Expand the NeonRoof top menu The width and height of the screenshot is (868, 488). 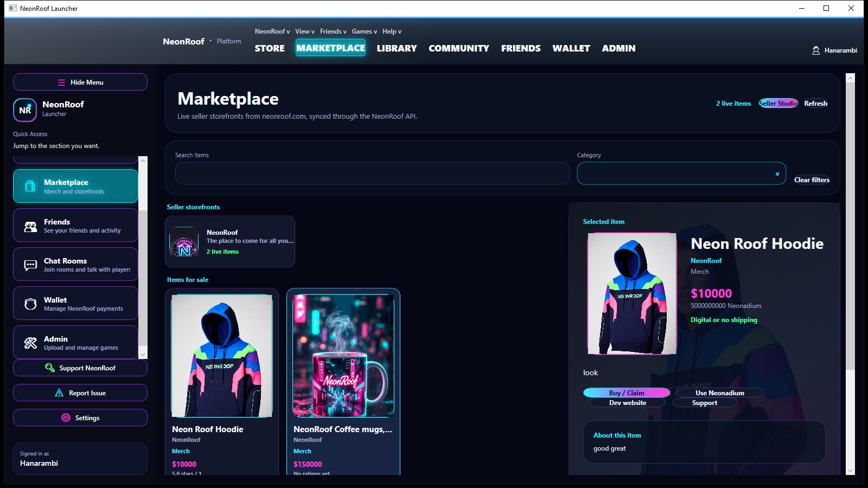point(272,31)
